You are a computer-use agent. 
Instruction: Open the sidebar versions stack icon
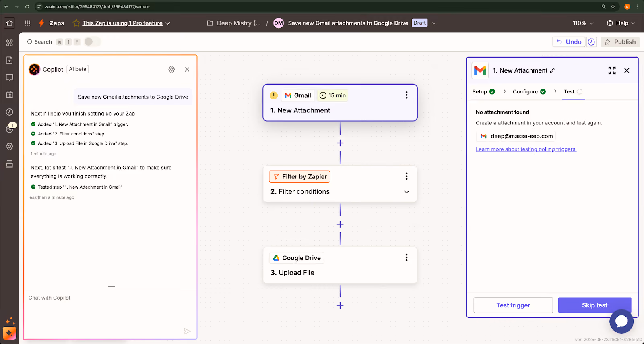[x=10, y=164]
